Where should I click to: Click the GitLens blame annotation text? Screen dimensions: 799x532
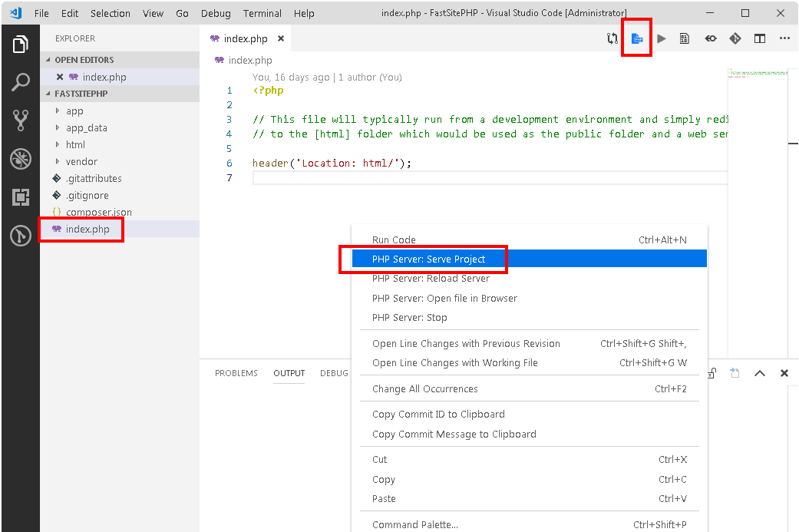click(x=327, y=77)
